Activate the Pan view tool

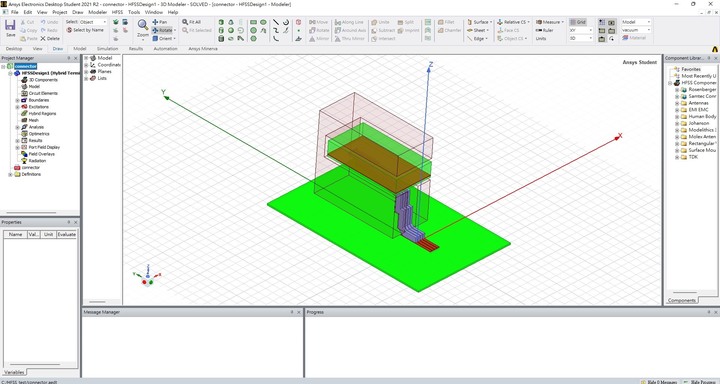(x=160, y=22)
